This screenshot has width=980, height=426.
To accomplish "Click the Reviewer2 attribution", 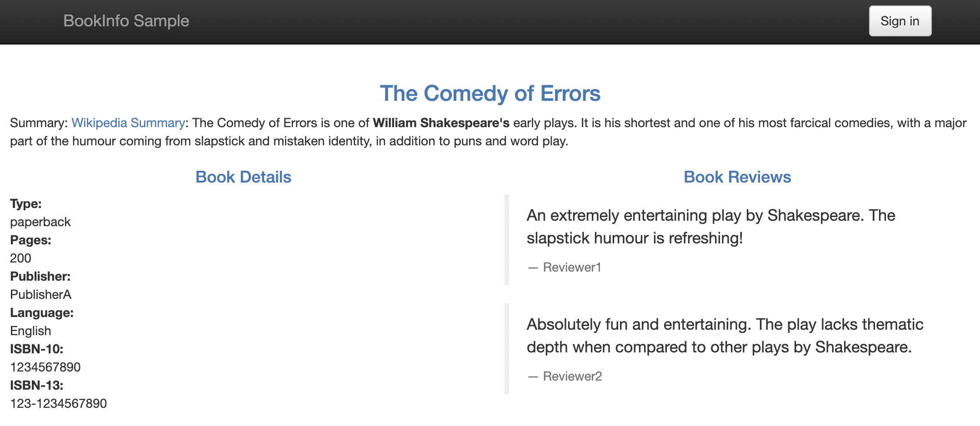I will click(572, 376).
